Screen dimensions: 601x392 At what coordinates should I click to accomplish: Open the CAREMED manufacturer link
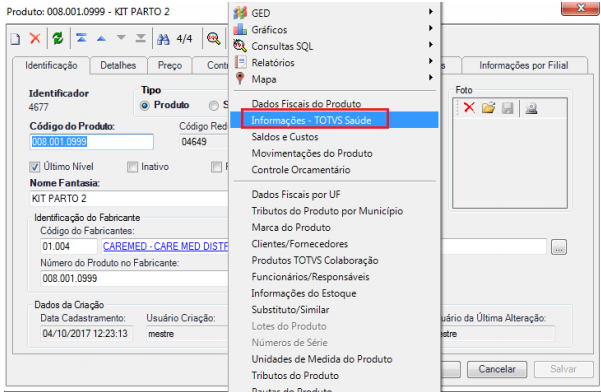(x=165, y=246)
